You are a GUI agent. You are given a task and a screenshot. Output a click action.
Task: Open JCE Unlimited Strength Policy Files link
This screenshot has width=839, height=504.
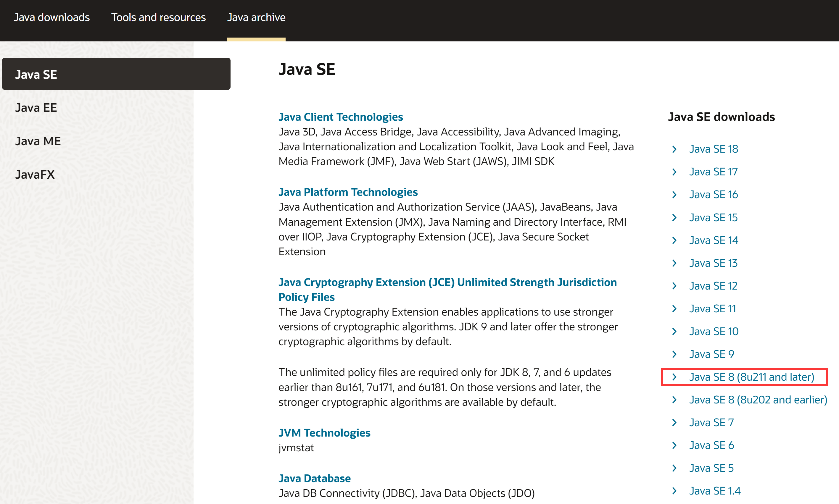(x=447, y=282)
